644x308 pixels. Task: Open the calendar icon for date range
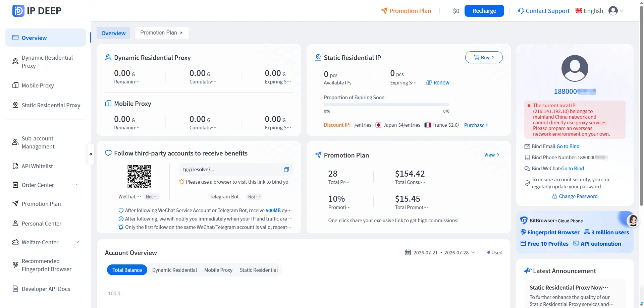(408, 252)
